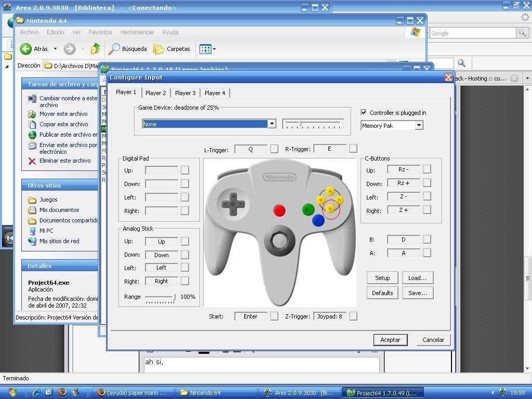Switch to the Player 2 tab
The image size is (532, 399).
tap(155, 93)
